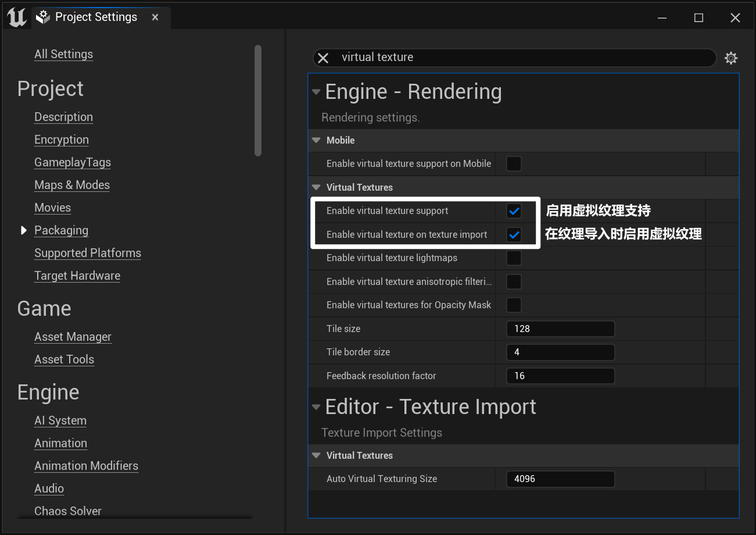Open Packaging settings page
Image resolution: width=756 pixels, height=535 pixels.
(61, 230)
